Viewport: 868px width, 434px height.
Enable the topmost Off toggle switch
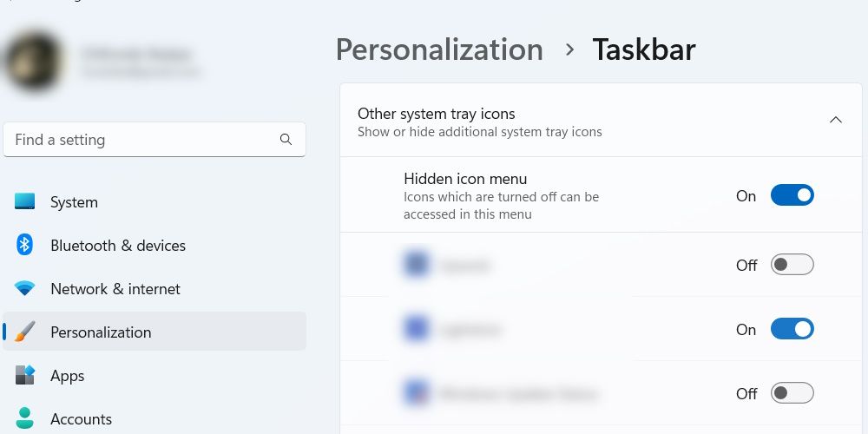click(792, 265)
